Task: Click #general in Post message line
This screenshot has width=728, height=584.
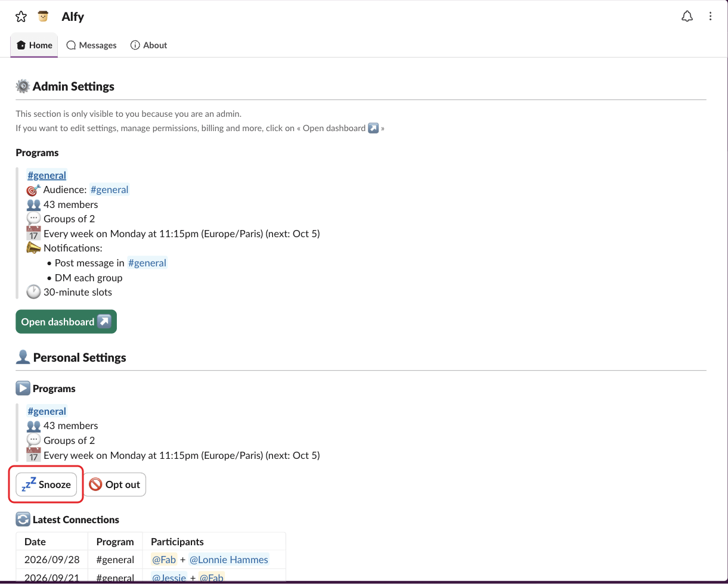Action: click(x=147, y=263)
